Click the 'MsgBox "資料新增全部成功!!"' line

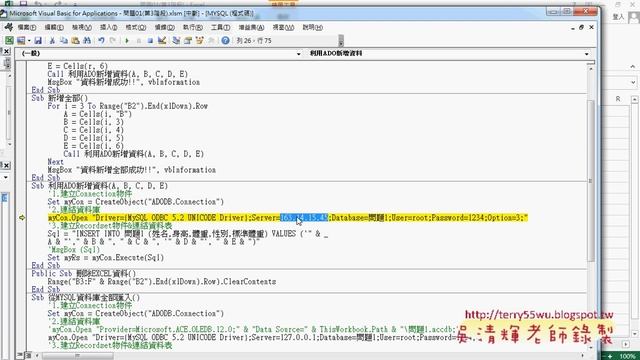[131, 170]
